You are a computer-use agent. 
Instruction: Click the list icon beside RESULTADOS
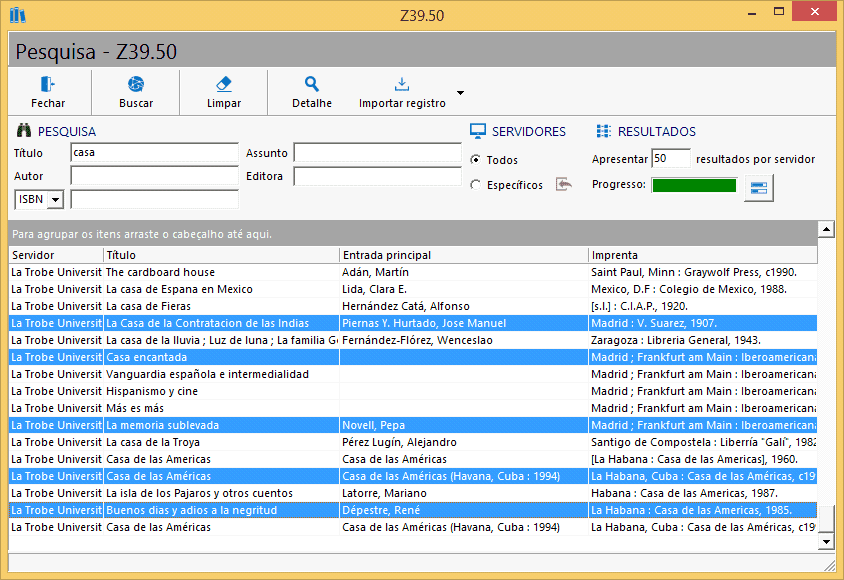603,131
